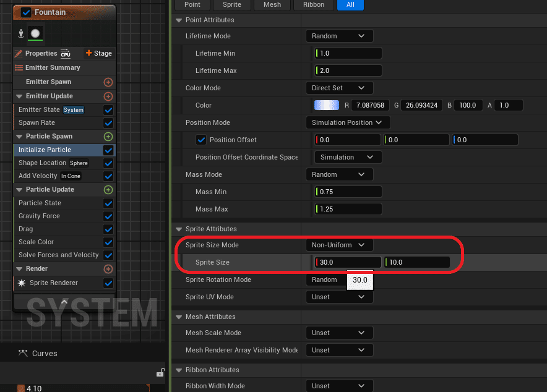This screenshot has height=392, width=547.
Task: Click the plus Stage button
Action: click(x=99, y=53)
